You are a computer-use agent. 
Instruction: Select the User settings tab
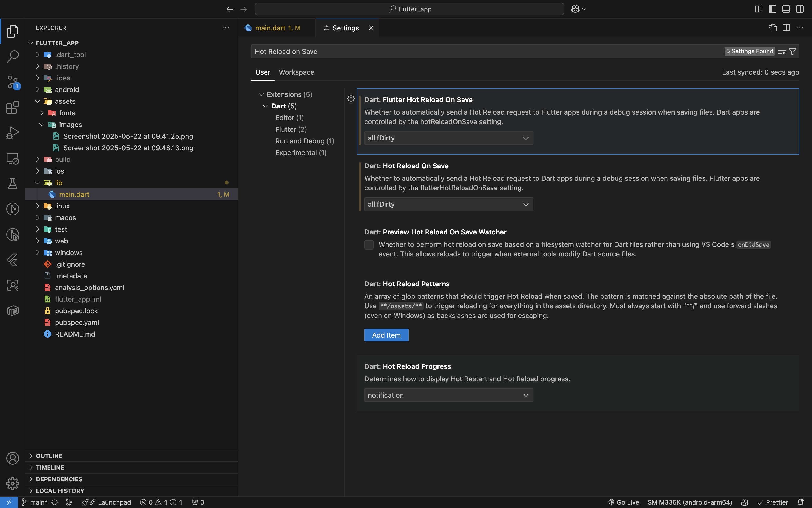[263, 72]
